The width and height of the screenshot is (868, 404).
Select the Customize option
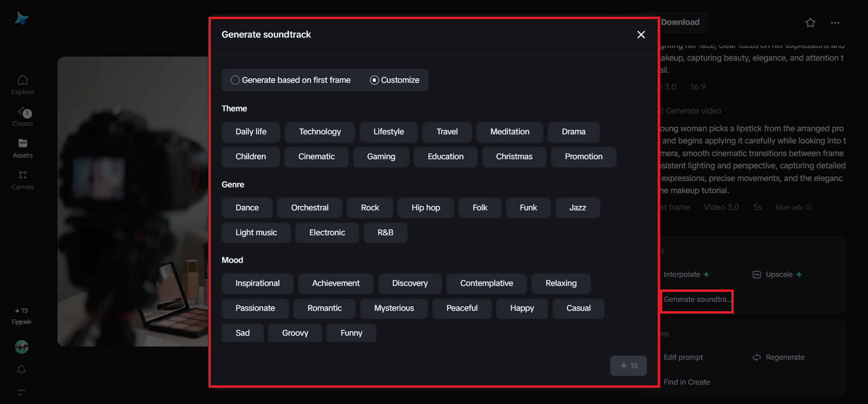click(x=395, y=80)
